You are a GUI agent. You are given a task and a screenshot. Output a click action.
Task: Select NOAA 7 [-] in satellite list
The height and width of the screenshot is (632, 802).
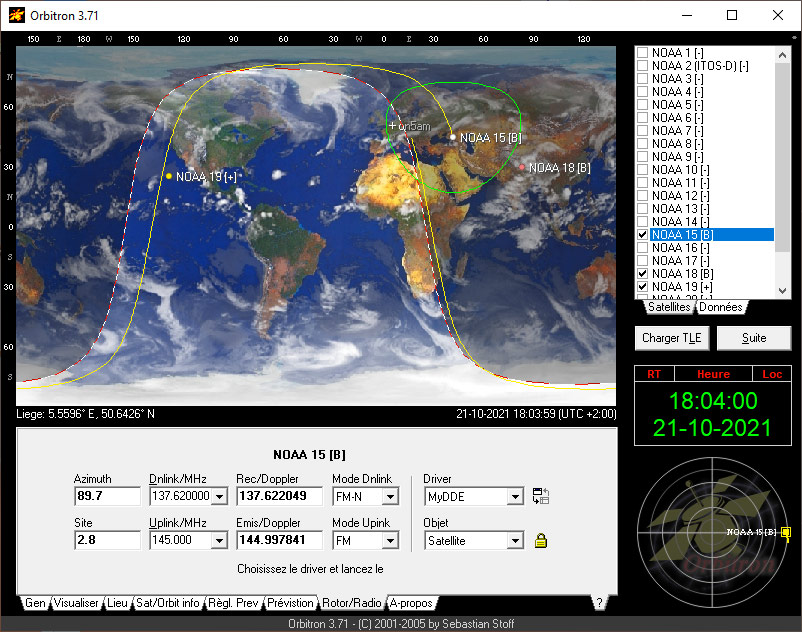tap(678, 131)
